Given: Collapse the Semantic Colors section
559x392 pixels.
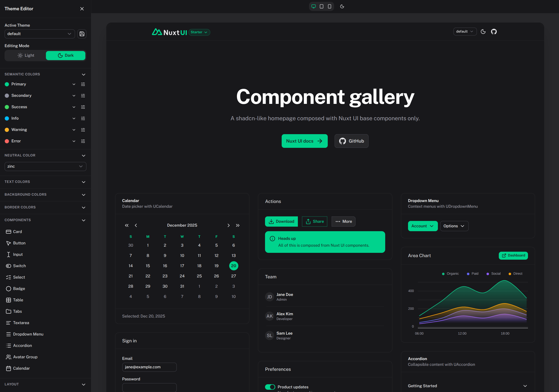Looking at the screenshot, I should coord(83,74).
